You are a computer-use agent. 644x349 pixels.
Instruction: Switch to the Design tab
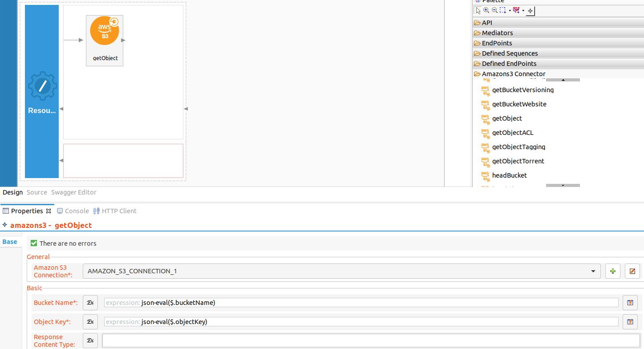coord(12,192)
